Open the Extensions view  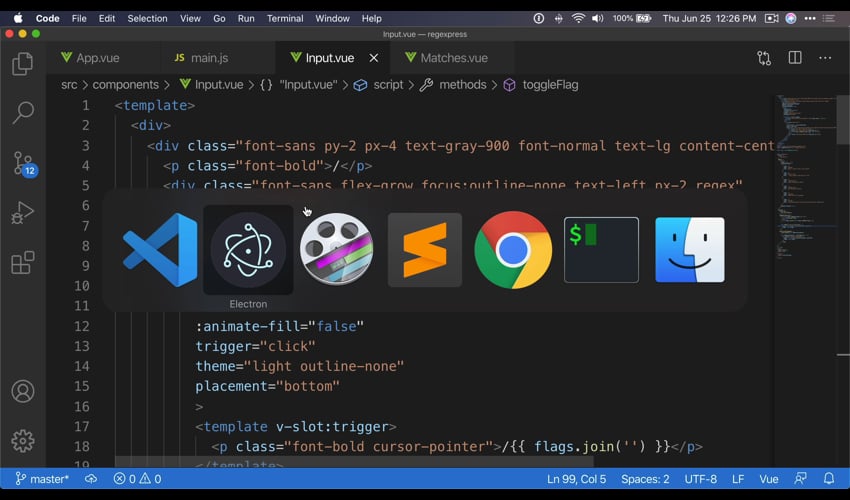[23, 262]
